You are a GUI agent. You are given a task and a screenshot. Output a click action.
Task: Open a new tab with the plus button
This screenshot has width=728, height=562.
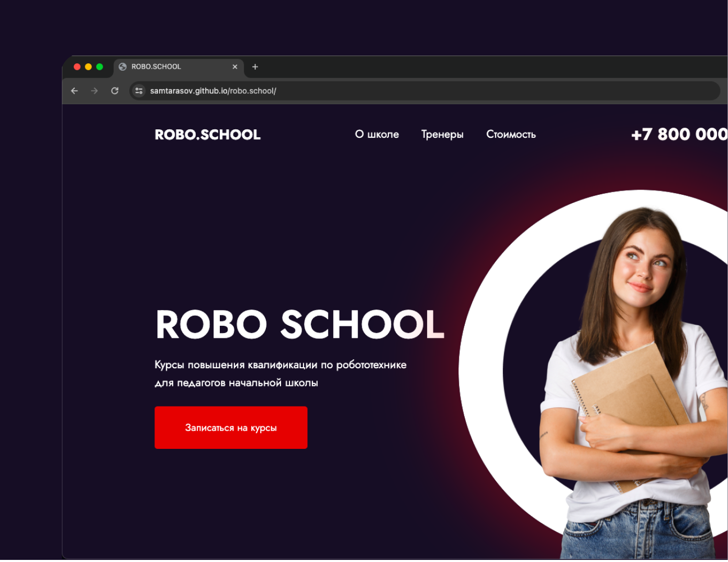click(x=255, y=67)
